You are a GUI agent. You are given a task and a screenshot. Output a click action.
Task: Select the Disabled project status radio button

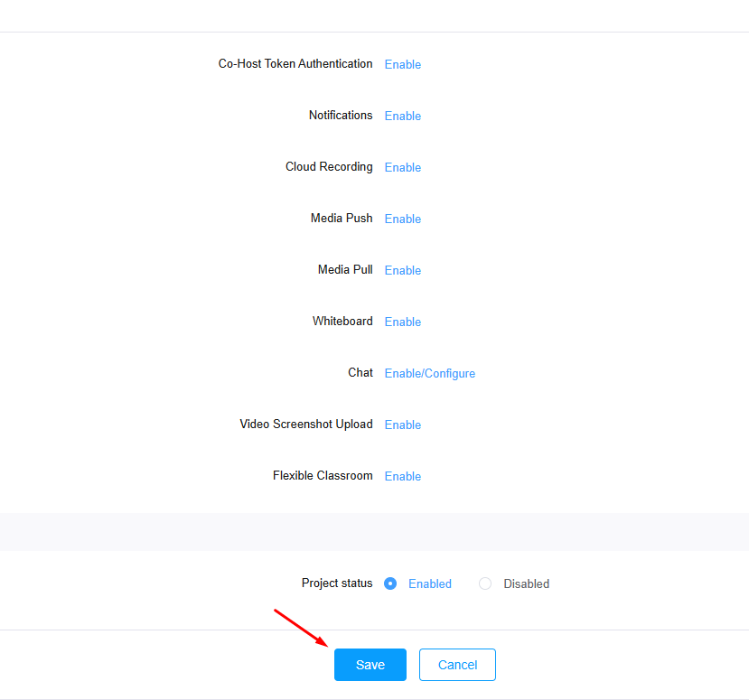click(485, 583)
